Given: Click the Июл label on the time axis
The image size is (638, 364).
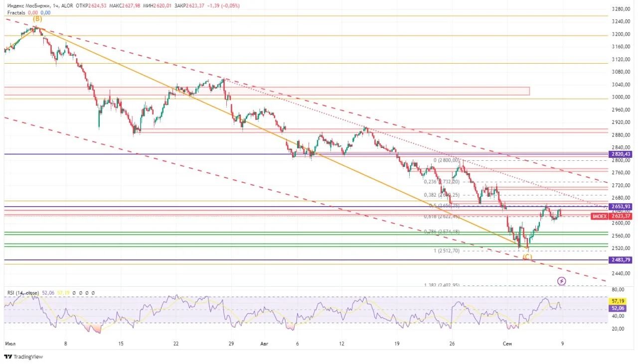Looking at the screenshot, I should tap(9, 344).
